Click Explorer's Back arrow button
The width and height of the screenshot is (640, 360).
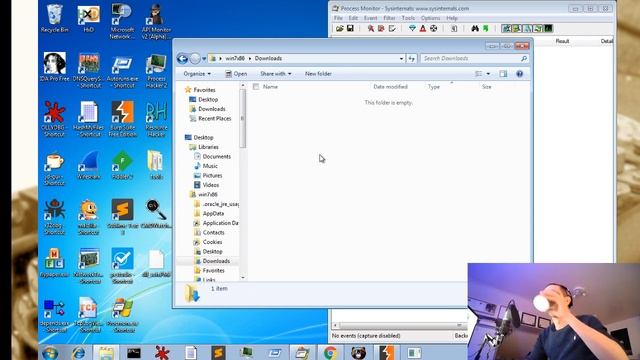coord(182,59)
